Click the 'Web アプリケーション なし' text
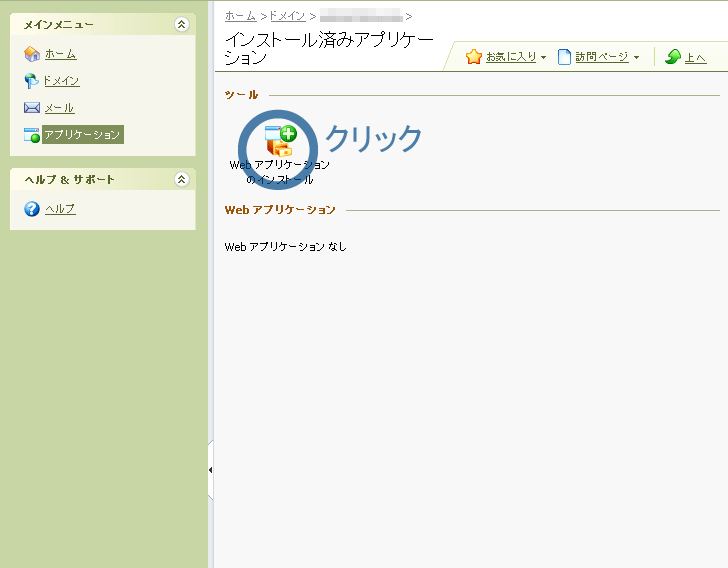Image resolution: width=728 pixels, height=568 pixels. 286,247
